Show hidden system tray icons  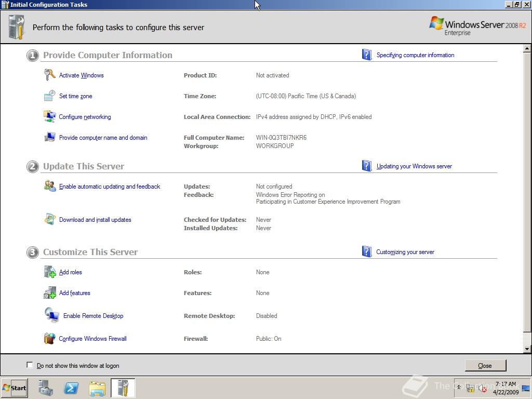pyautogui.click(x=459, y=388)
